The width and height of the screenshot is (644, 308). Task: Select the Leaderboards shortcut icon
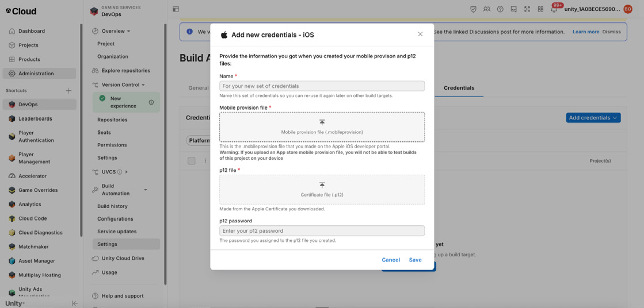[12, 119]
